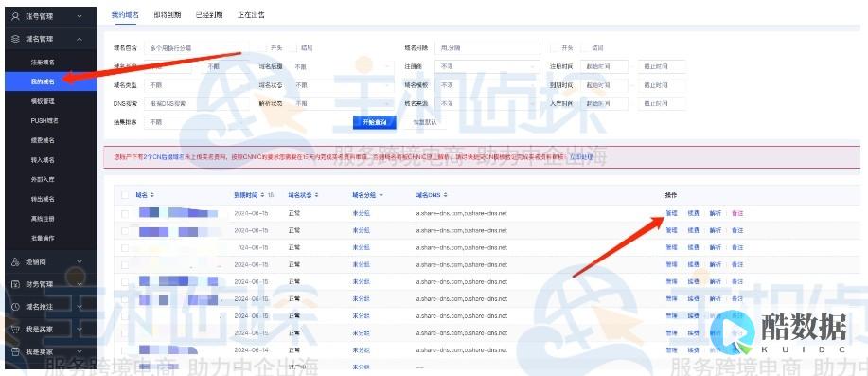The width and height of the screenshot is (868, 376).
Task: Sort by 到期时间 using the header arrows
Action: (x=263, y=195)
